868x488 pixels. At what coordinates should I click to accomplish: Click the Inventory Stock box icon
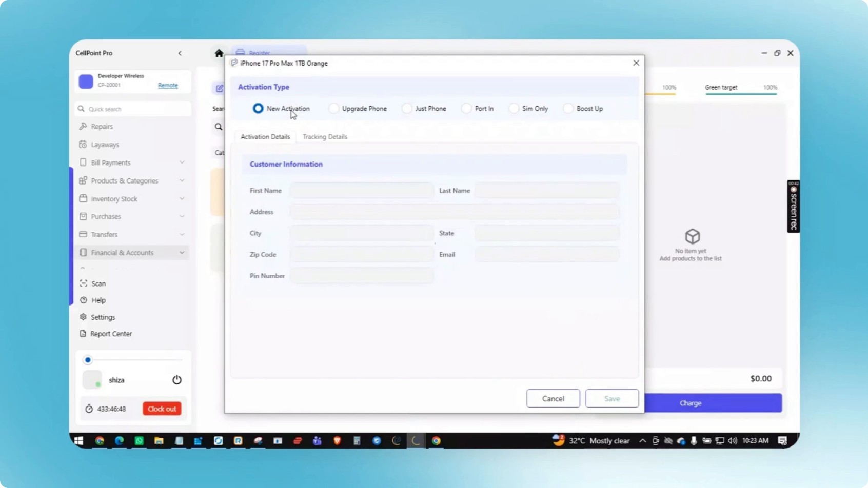click(83, 198)
